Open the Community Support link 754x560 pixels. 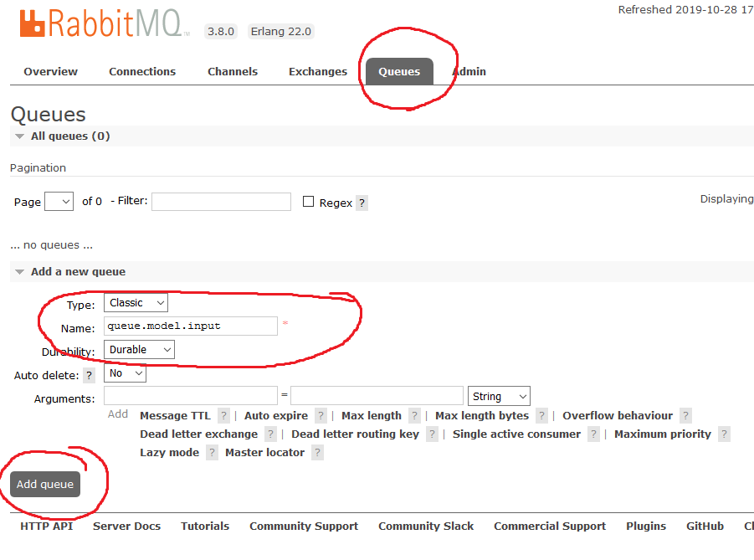point(304,527)
